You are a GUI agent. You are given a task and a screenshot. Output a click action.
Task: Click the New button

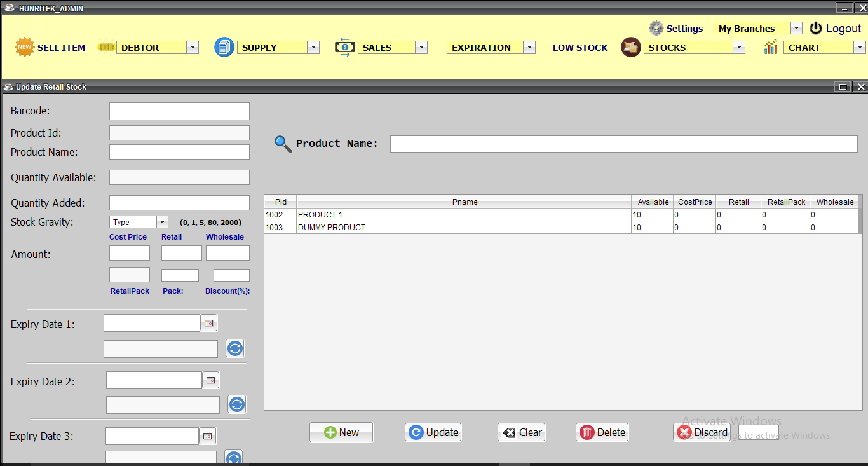click(341, 432)
